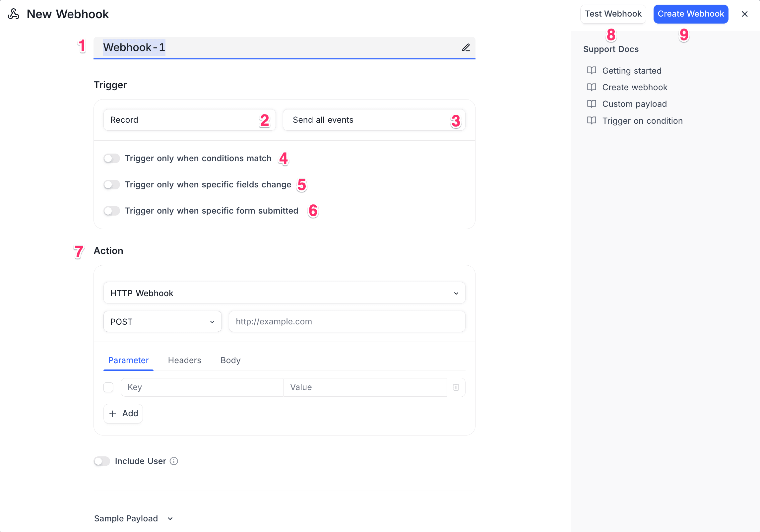760x532 pixels.
Task: Click the book icon next to Getting started
Action: pyautogui.click(x=592, y=71)
